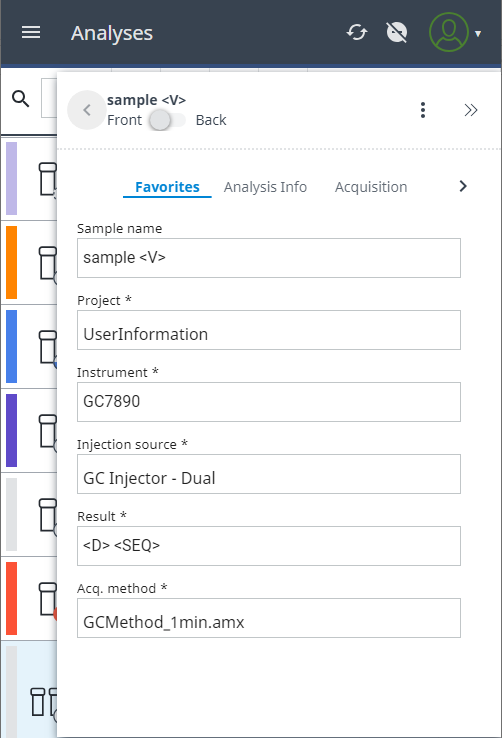Image resolution: width=502 pixels, height=738 pixels.
Task: Click the search magnifier icon
Action: point(21,99)
